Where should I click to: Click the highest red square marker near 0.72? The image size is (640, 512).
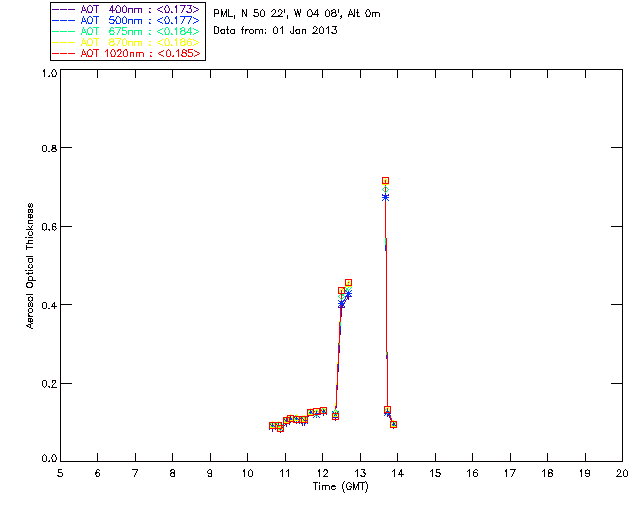point(385,180)
